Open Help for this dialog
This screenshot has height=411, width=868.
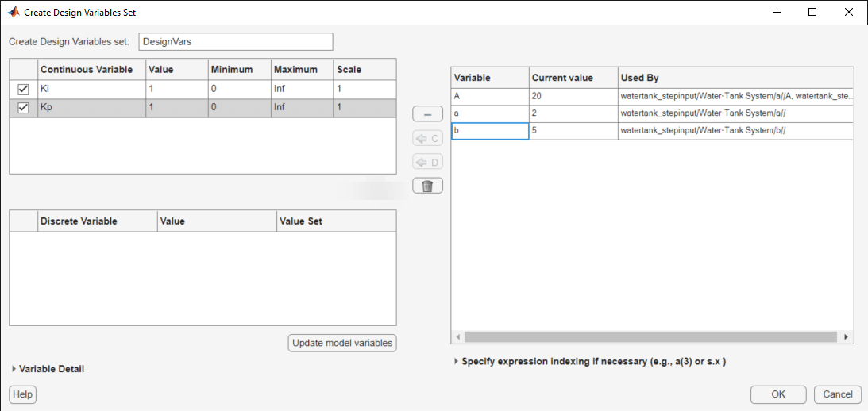click(23, 394)
